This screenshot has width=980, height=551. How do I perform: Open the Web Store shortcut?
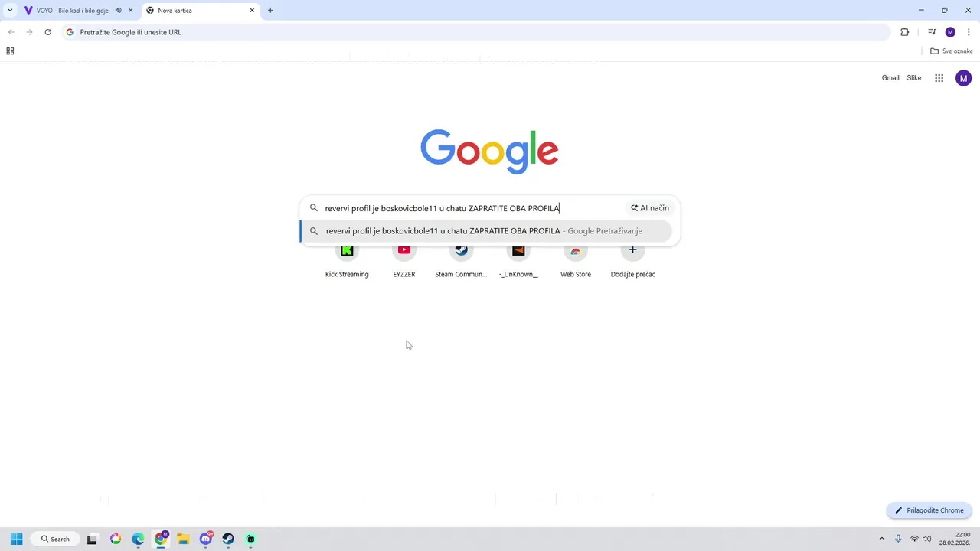pos(576,261)
